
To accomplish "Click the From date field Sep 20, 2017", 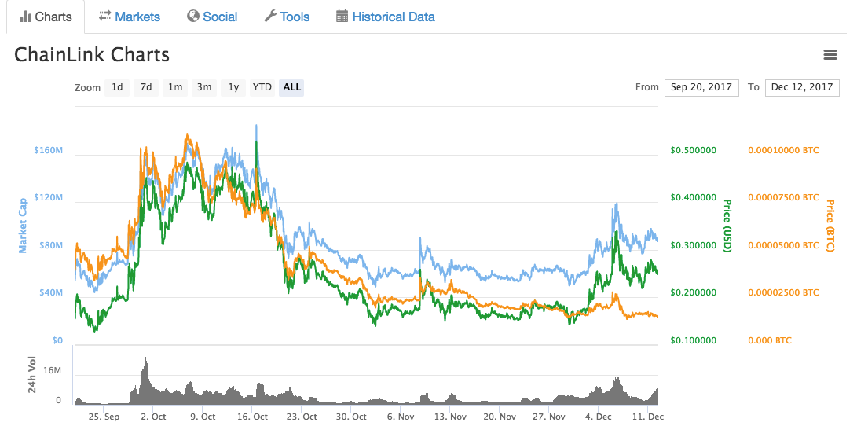I will pos(701,87).
